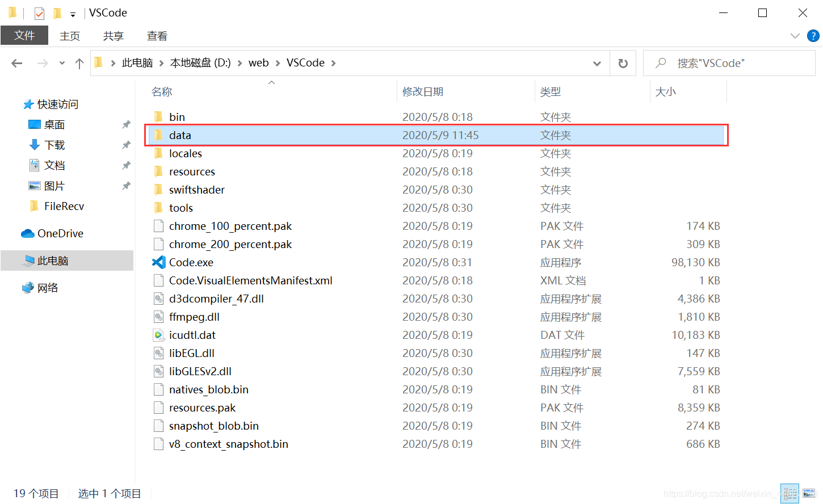Sort by the 大小 column header
Image resolution: width=823 pixels, height=504 pixels.
666,92
